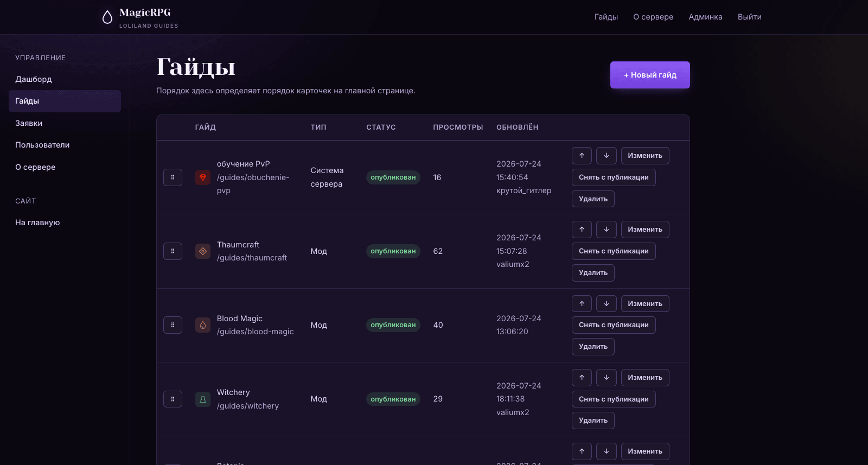The height and width of the screenshot is (465, 868).
Task: Click Удалить for Witchery
Action: point(593,421)
